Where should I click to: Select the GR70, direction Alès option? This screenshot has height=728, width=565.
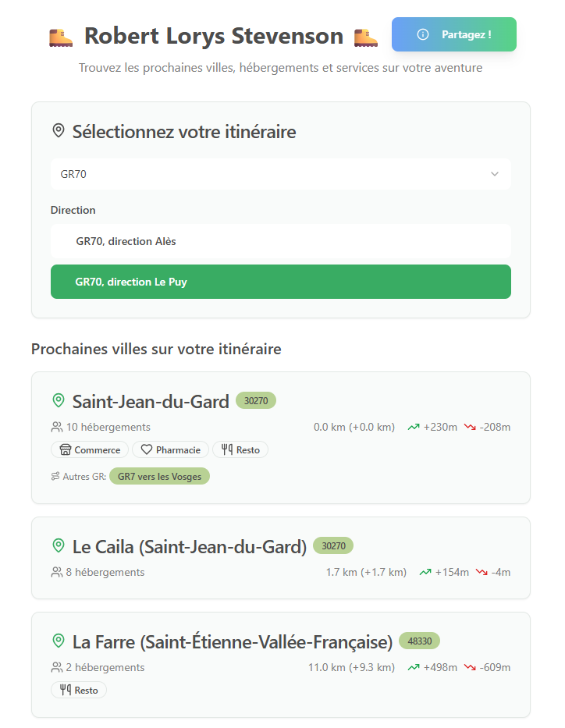[281, 242]
